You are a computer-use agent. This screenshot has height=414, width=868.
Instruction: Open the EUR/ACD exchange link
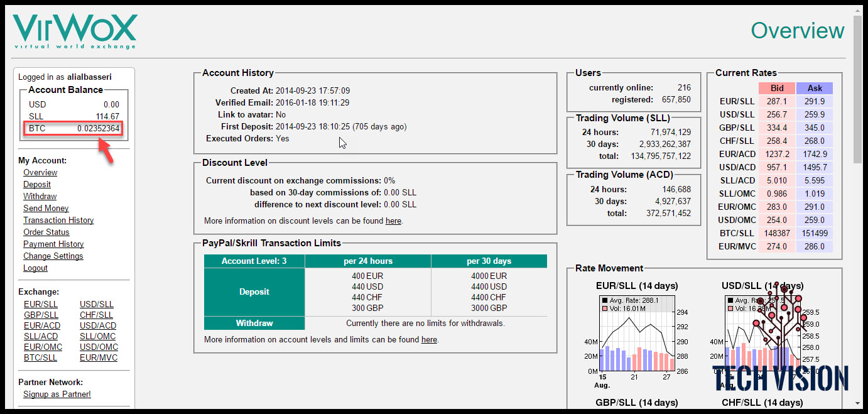[43, 325]
